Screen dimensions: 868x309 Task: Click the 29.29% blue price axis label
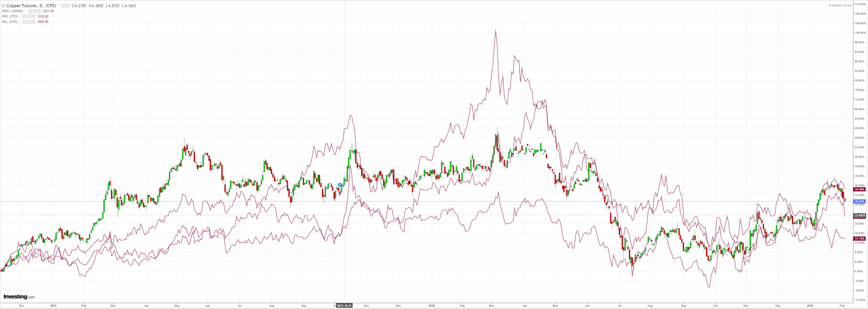[x=859, y=201]
